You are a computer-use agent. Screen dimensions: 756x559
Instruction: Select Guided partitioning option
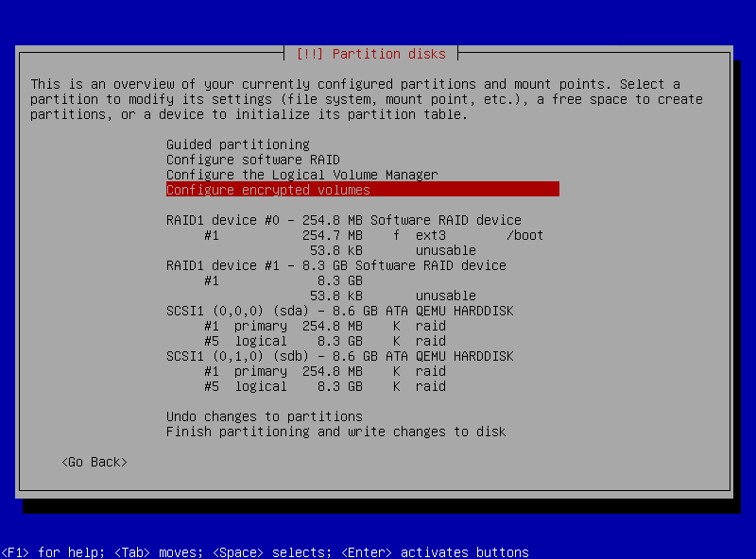[237, 144]
